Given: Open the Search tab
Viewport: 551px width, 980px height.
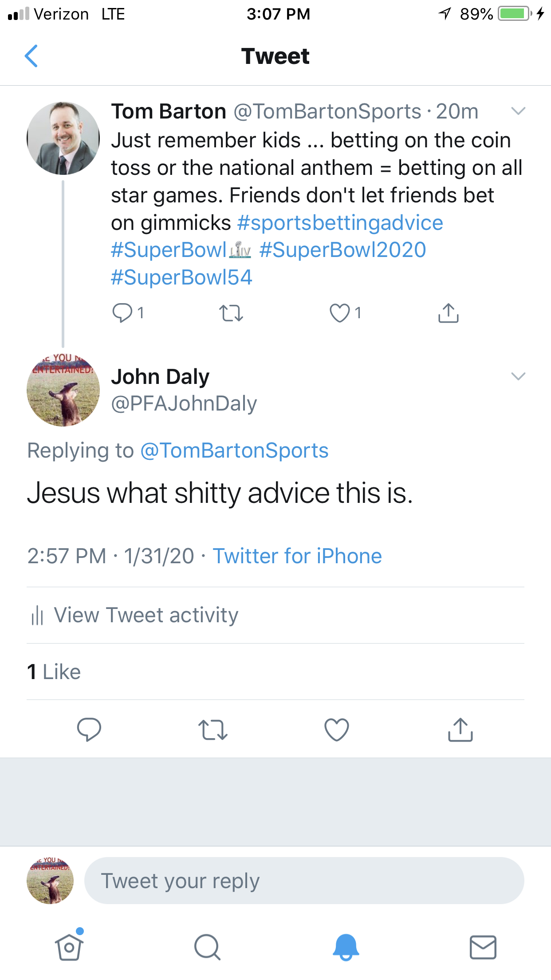Looking at the screenshot, I should click(x=207, y=947).
